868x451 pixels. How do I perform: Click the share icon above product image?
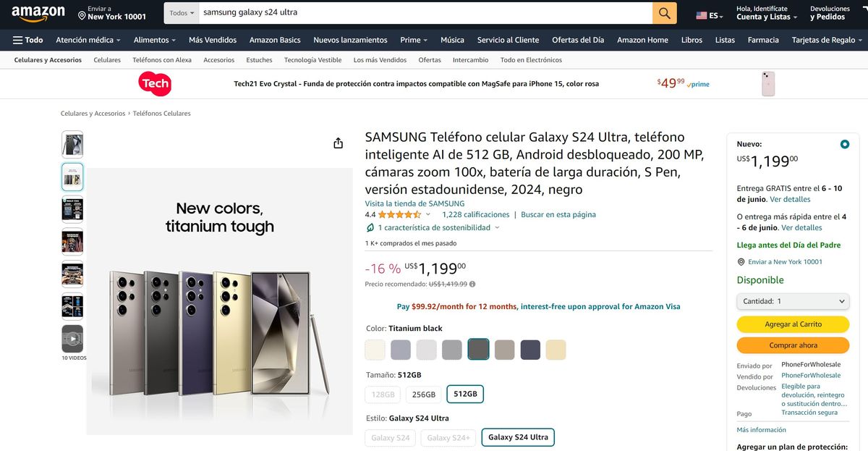338,143
